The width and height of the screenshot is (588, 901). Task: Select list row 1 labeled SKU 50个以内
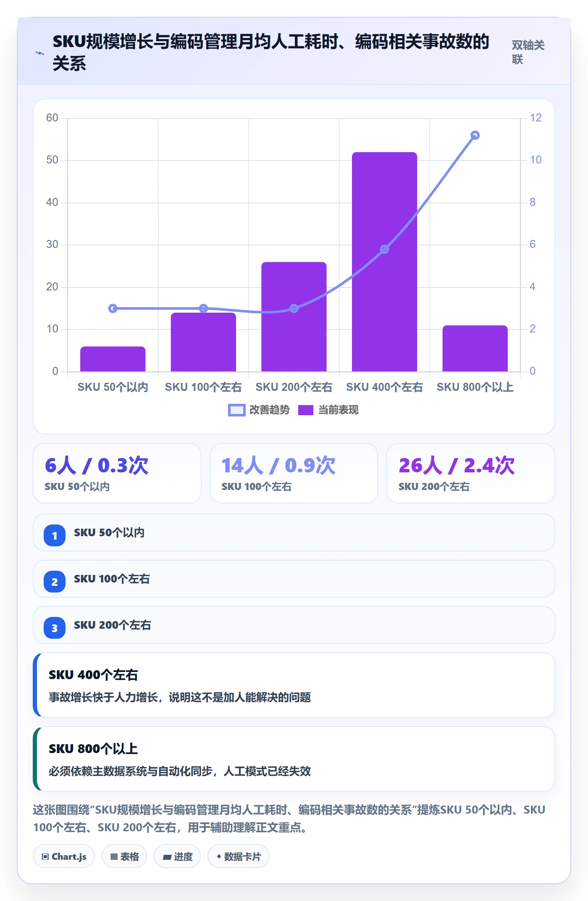pyautogui.click(x=294, y=532)
